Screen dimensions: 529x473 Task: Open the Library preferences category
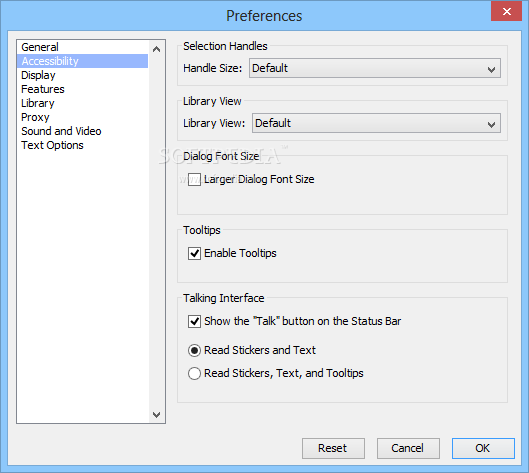(x=83, y=103)
